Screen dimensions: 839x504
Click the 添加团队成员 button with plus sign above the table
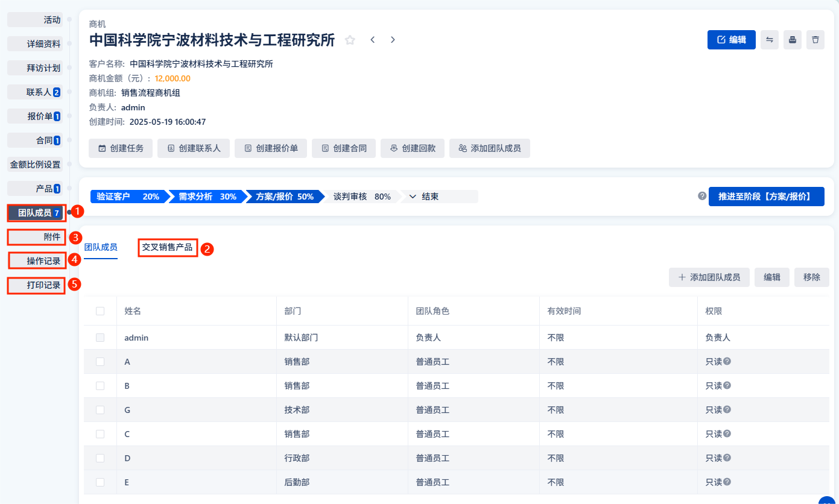(x=709, y=277)
